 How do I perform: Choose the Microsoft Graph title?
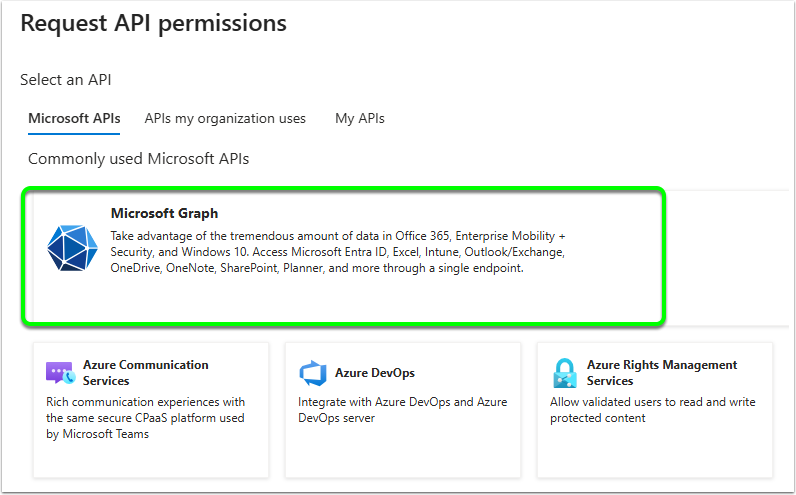click(x=164, y=213)
